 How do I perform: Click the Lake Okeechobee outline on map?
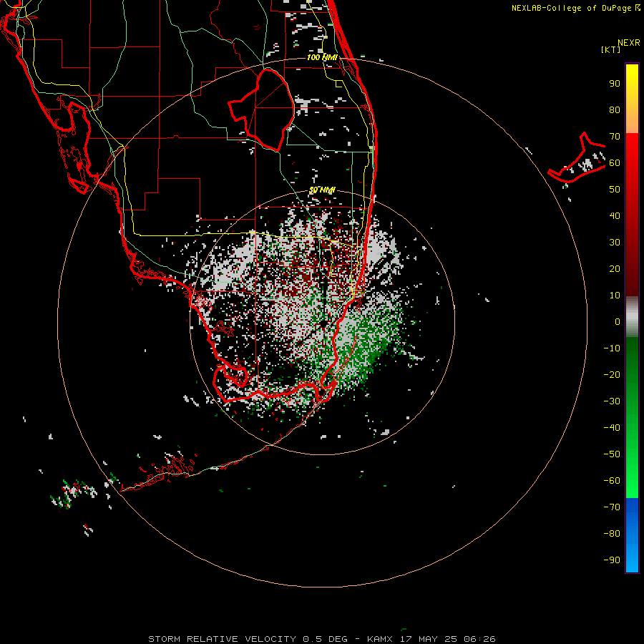point(262,109)
